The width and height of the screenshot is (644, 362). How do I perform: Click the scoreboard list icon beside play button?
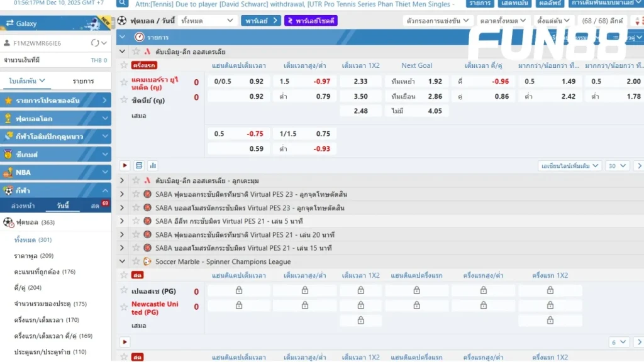coord(139,166)
